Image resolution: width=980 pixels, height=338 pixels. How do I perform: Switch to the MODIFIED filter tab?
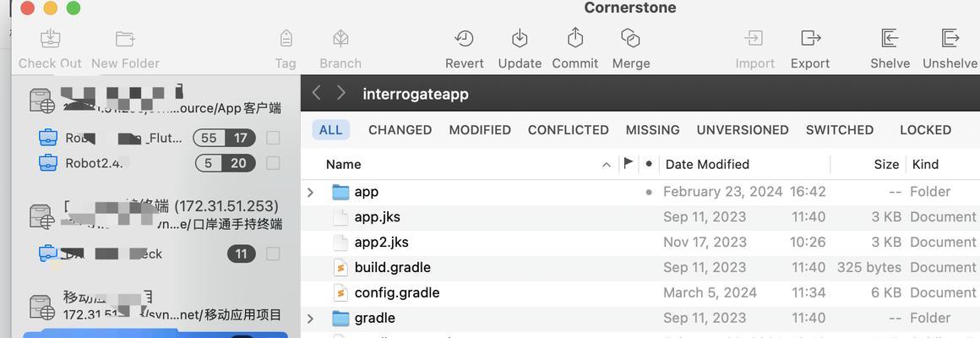click(480, 130)
